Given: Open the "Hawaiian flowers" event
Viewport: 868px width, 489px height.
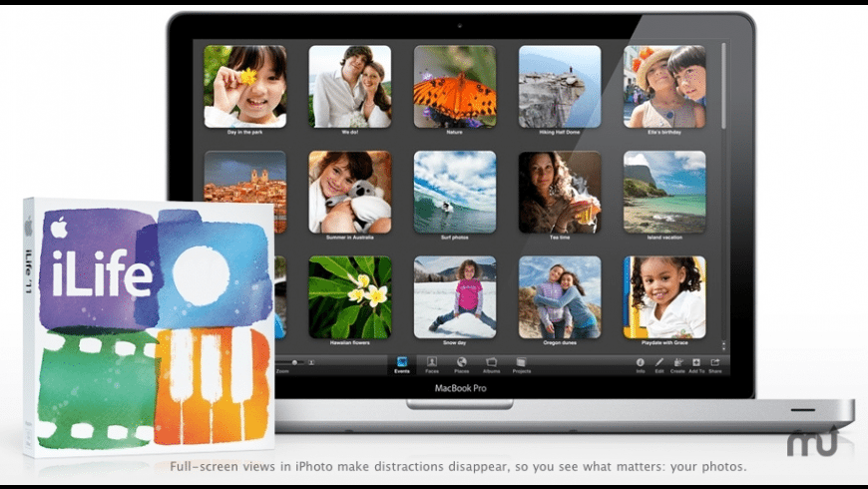Looking at the screenshot, I should [x=350, y=296].
